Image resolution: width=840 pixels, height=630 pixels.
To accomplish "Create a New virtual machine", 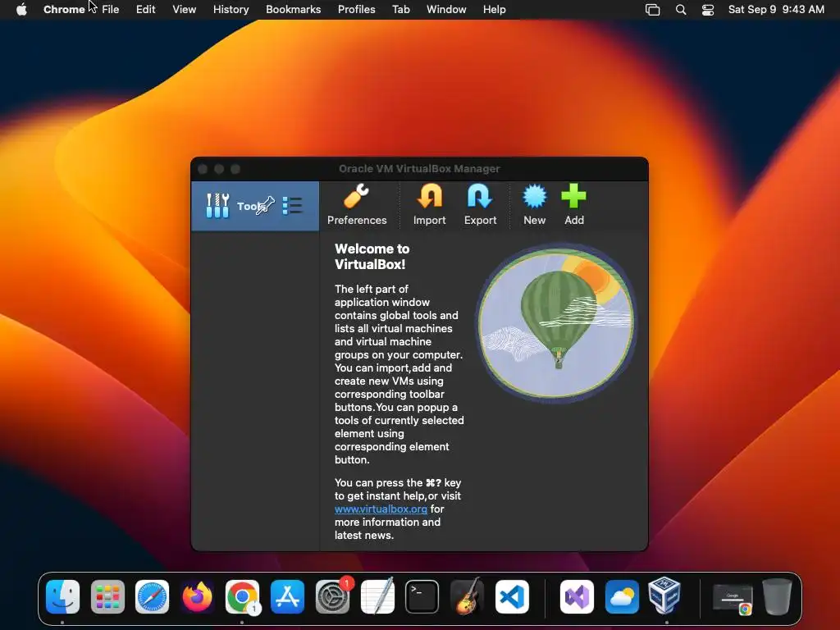I will 534,204.
